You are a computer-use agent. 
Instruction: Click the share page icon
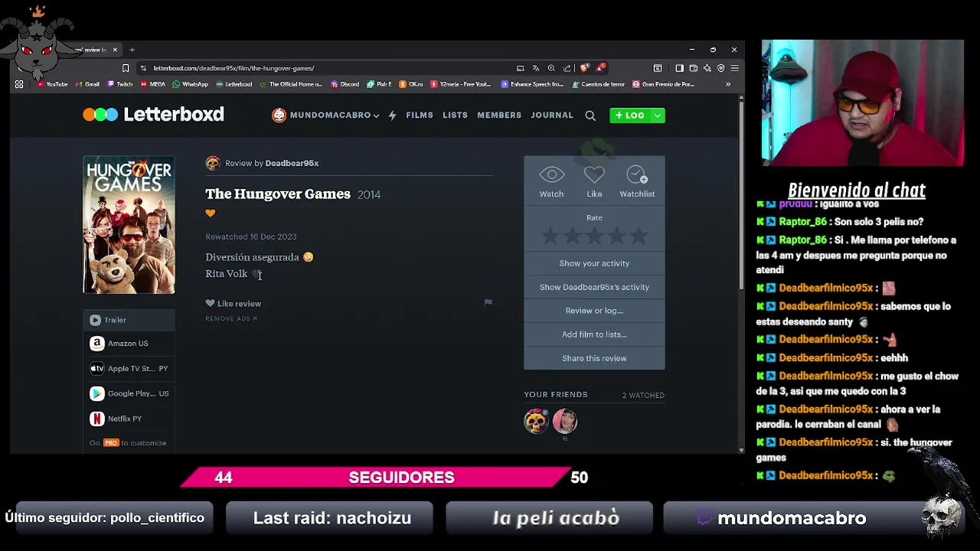pos(567,68)
